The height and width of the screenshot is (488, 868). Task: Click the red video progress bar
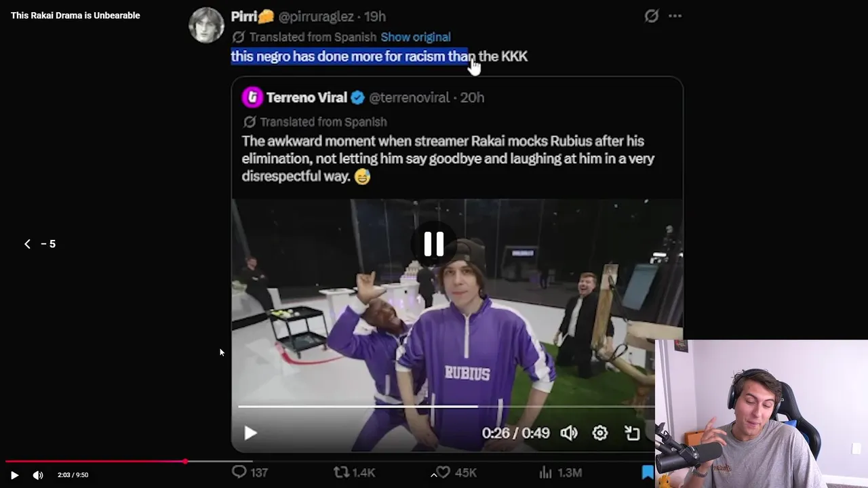tap(95, 462)
